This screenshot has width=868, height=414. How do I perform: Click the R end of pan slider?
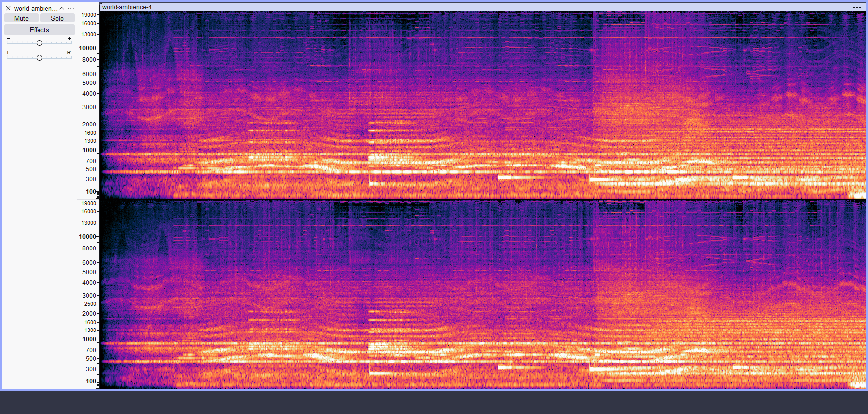(69, 53)
